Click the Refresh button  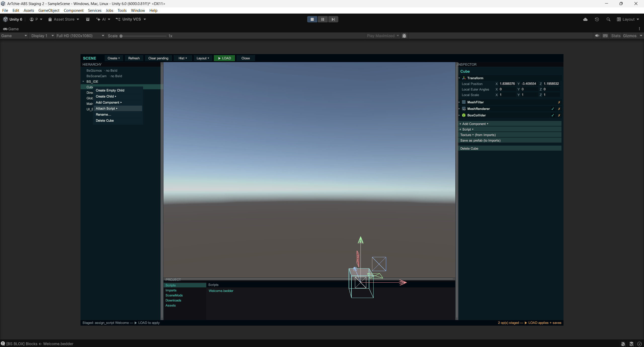pos(134,58)
